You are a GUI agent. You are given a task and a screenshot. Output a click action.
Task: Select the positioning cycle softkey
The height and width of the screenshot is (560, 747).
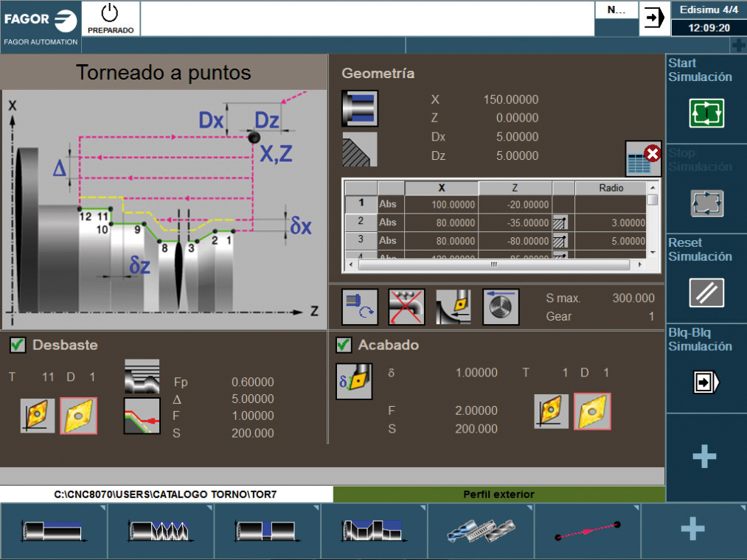point(587,531)
